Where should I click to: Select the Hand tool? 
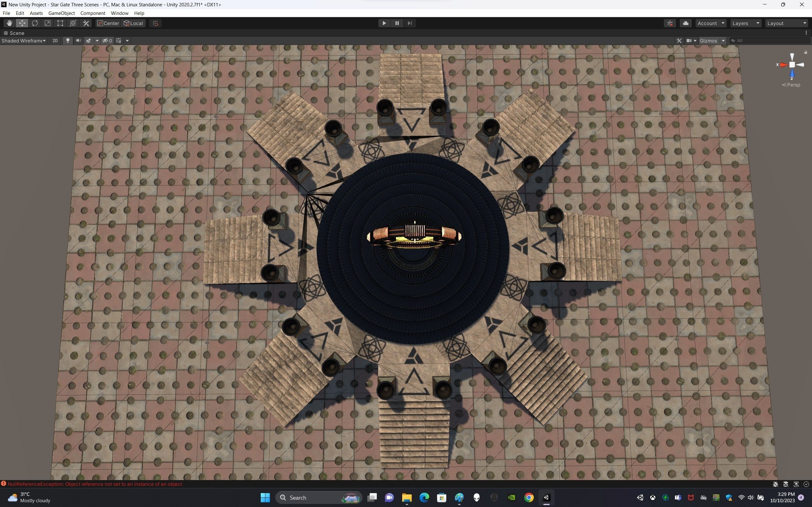(x=10, y=23)
